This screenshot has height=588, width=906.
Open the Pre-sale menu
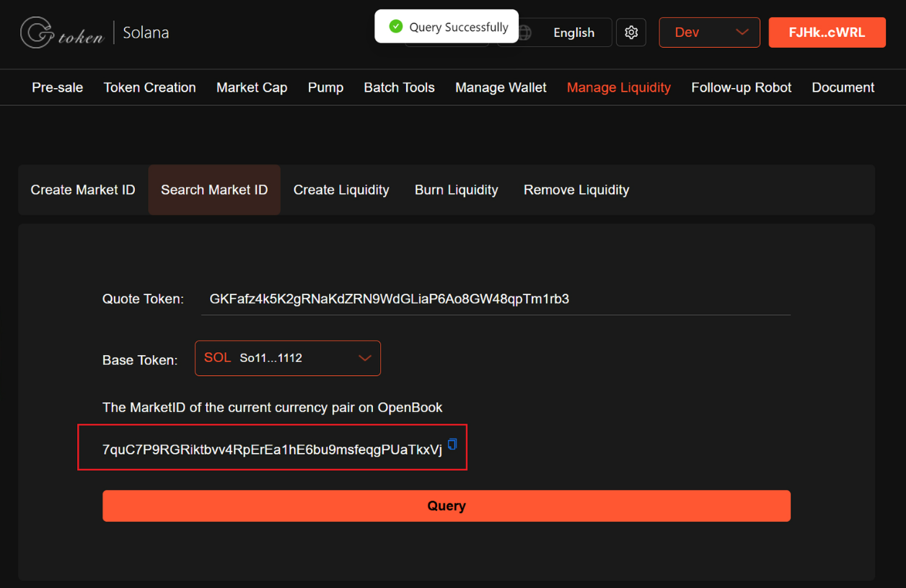pyautogui.click(x=58, y=87)
